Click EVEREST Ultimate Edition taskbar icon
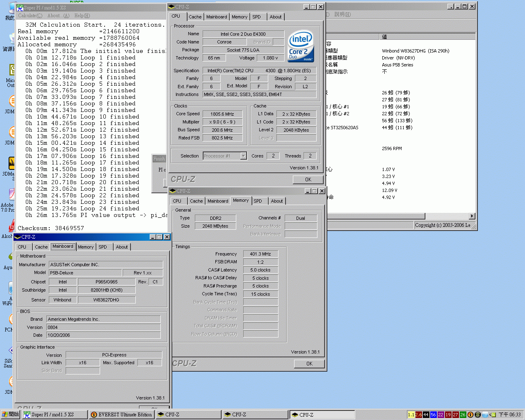Screen dimensions: 525x420 click(94, 415)
